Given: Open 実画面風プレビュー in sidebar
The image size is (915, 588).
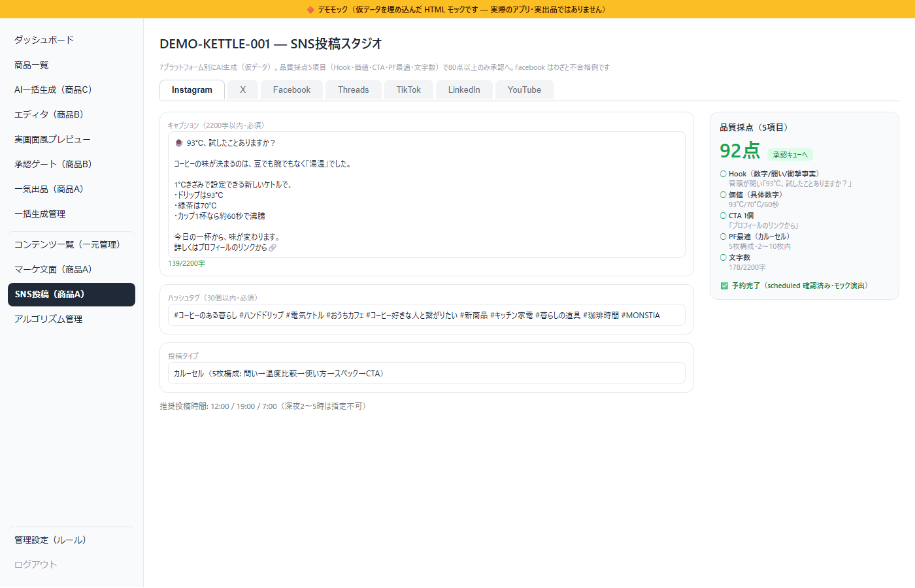Looking at the screenshot, I should (71, 139).
